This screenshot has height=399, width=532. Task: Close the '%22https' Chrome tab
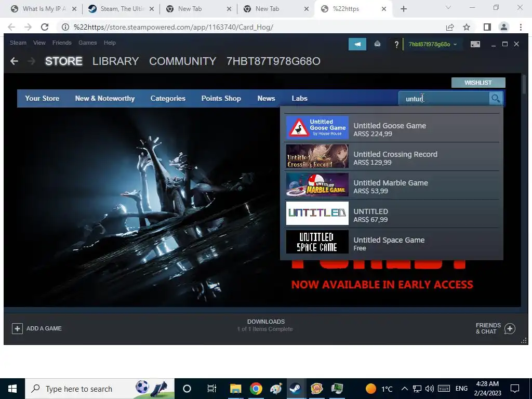pos(384,9)
